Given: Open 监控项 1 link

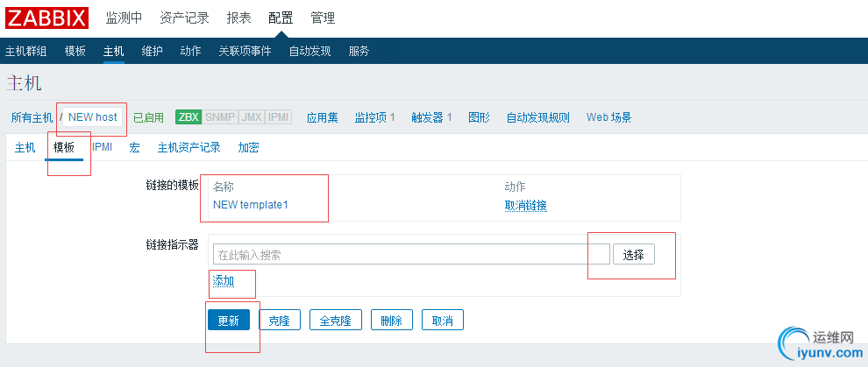Looking at the screenshot, I should click(x=374, y=117).
